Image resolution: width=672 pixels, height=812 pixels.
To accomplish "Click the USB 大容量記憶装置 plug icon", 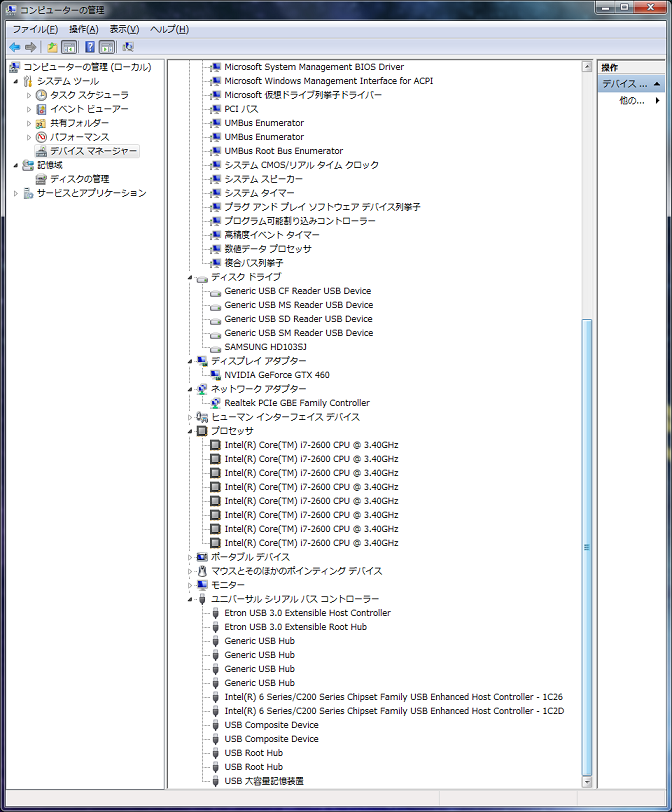I will [215, 781].
